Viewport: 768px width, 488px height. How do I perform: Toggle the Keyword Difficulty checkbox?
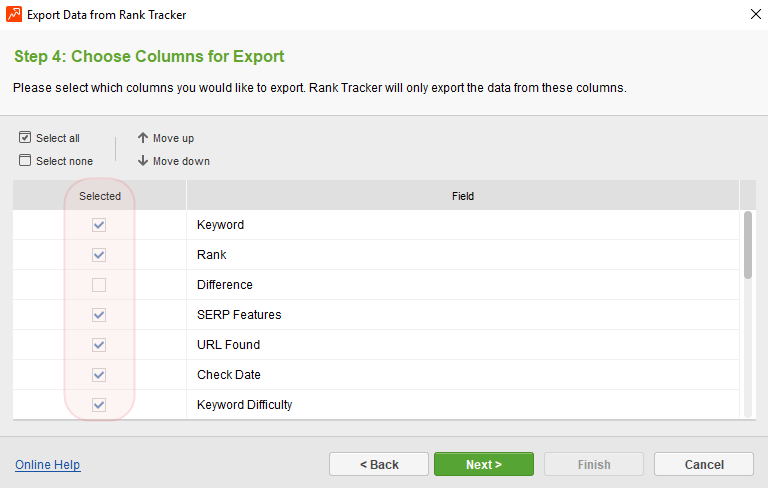pyautogui.click(x=99, y=405)
